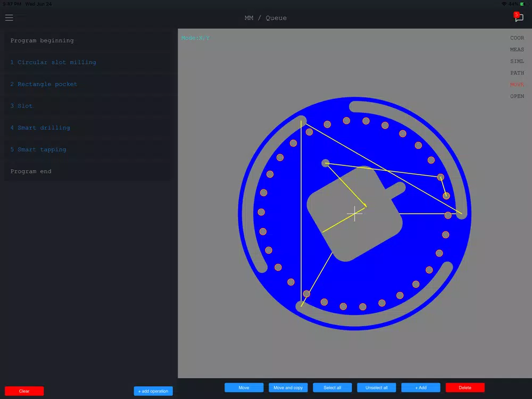Choose the OPEN option

pyautogui.click(x=517, y=96)
